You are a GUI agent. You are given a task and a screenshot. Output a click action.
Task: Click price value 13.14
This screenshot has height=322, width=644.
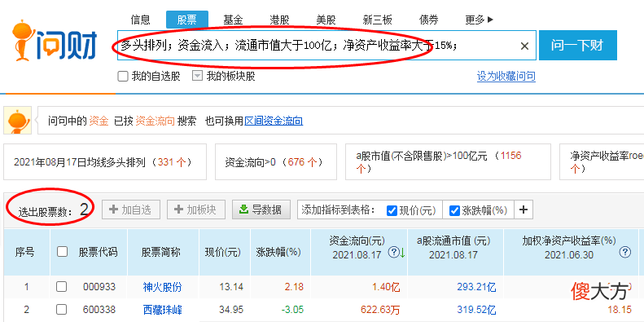(x=231, y=287)
